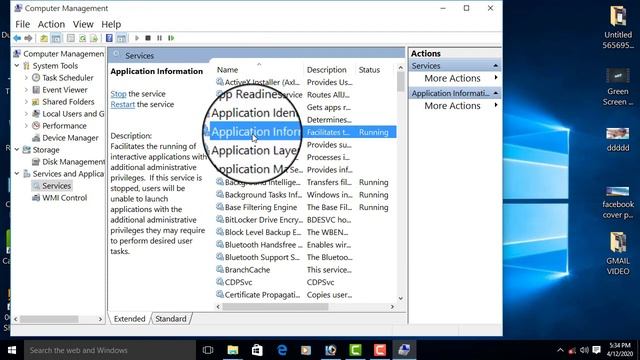Screen dimensions: 640x360
Task: Select Device Manager in the tree
Action: (65, 138)
